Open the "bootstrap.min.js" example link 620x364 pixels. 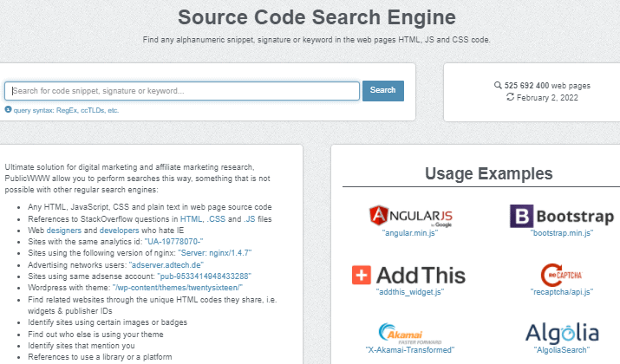coord(561,234)
